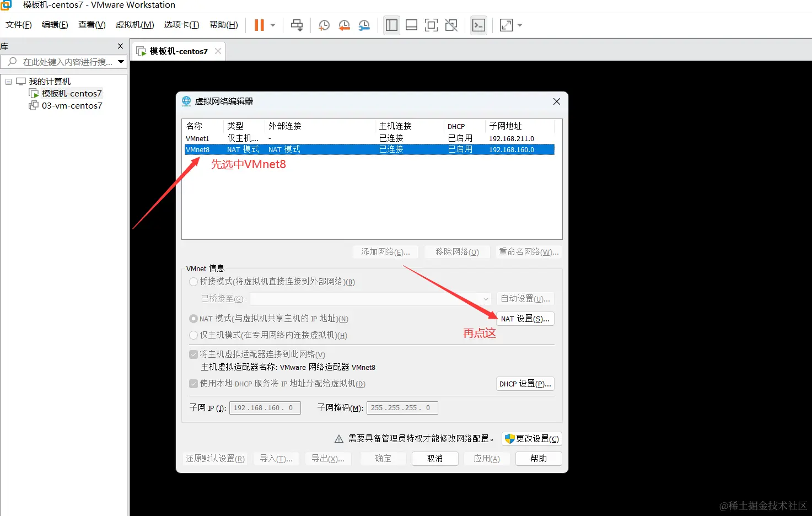Click the VMware Workstation title bar app icon

(x=6, y=5)
